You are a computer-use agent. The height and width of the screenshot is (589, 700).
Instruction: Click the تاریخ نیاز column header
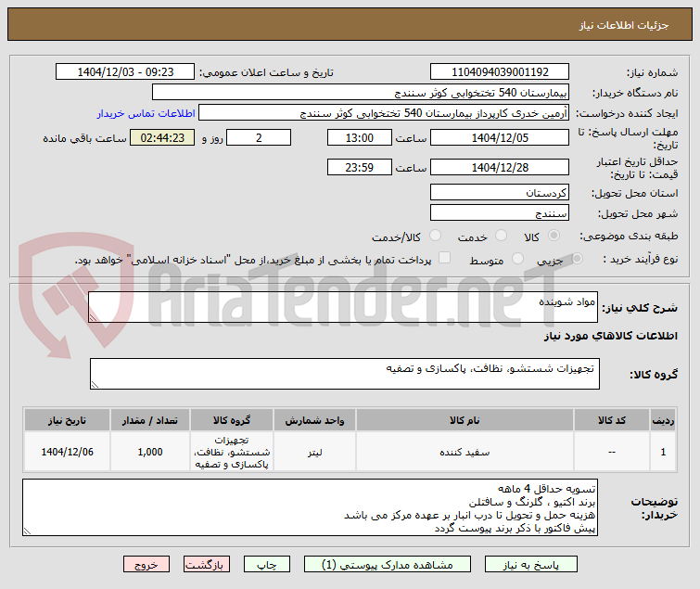point(67,420)
